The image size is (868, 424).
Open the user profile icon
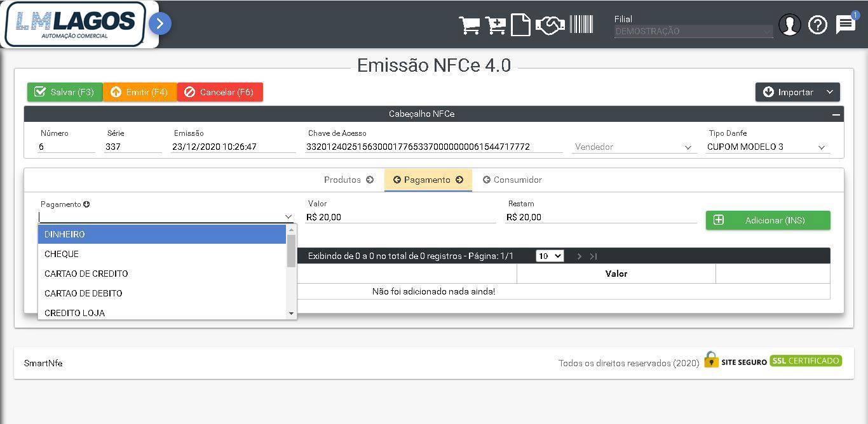[x=789, y=25]
